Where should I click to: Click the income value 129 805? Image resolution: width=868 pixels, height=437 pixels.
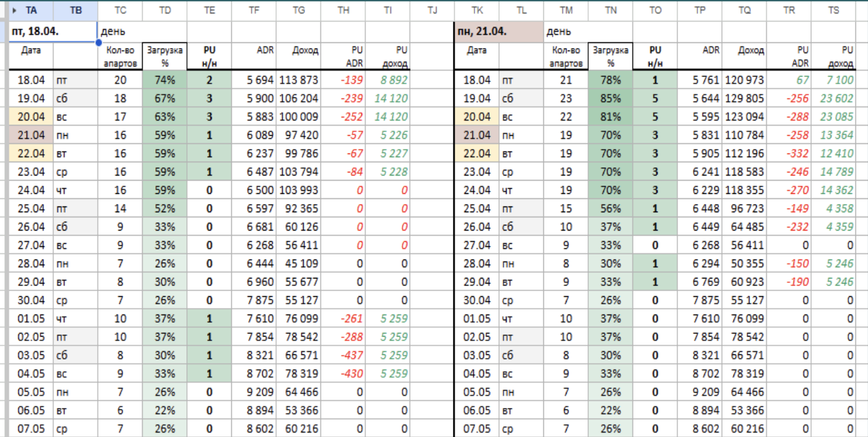[x=744, y=99]
